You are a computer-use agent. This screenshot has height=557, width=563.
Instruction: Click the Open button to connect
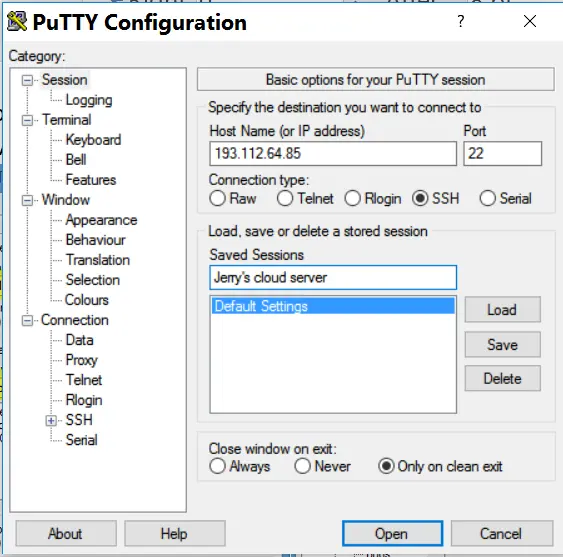[x=392, y=534]
